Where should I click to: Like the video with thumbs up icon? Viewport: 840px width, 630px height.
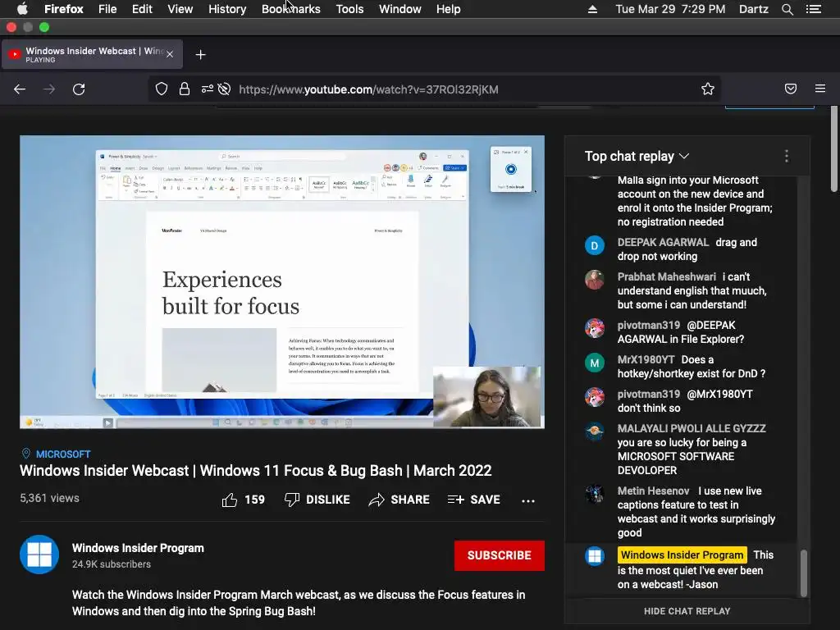point(230,500)
